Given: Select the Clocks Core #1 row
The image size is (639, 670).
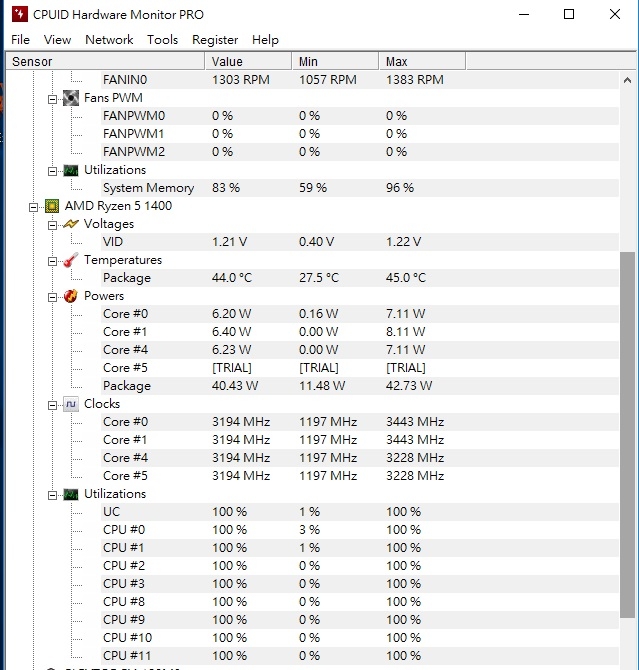Looking at the screenshot, I should click(x=359, y=440).
